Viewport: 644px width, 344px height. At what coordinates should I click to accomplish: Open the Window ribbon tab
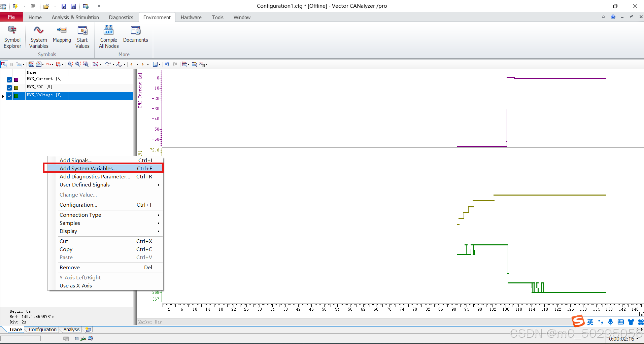(x=242, y=17)
